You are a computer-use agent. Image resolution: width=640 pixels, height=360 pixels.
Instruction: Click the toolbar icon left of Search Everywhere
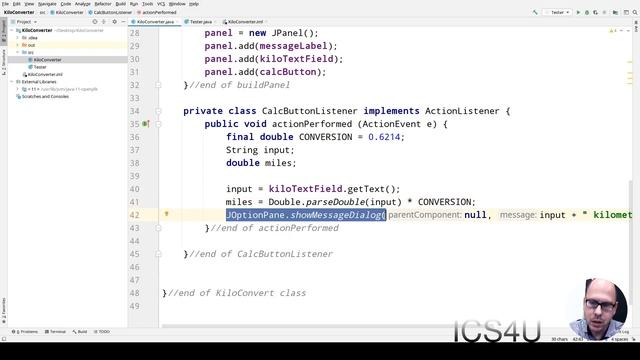[626, 13]
